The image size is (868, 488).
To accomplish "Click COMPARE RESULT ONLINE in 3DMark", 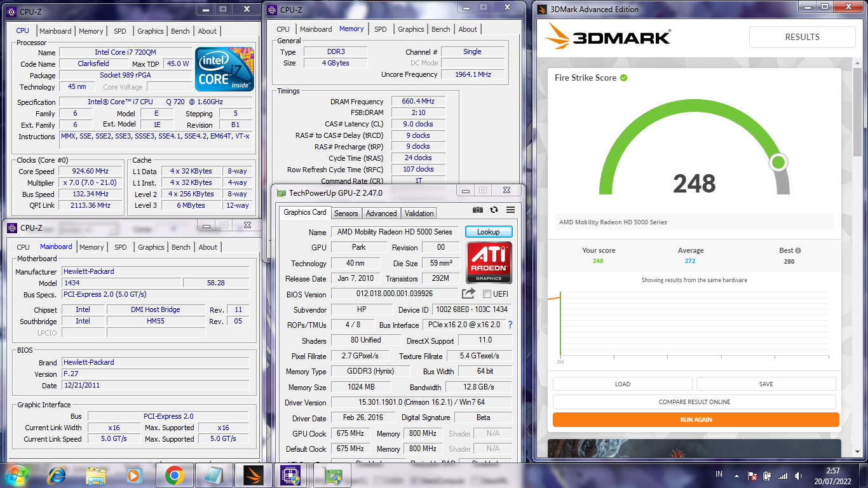I will pos(695,402).
